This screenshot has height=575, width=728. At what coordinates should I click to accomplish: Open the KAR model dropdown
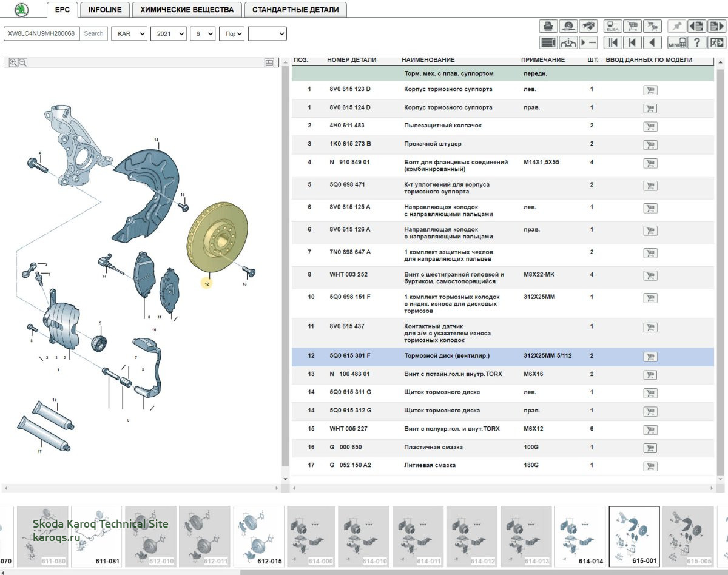(129, 34)
